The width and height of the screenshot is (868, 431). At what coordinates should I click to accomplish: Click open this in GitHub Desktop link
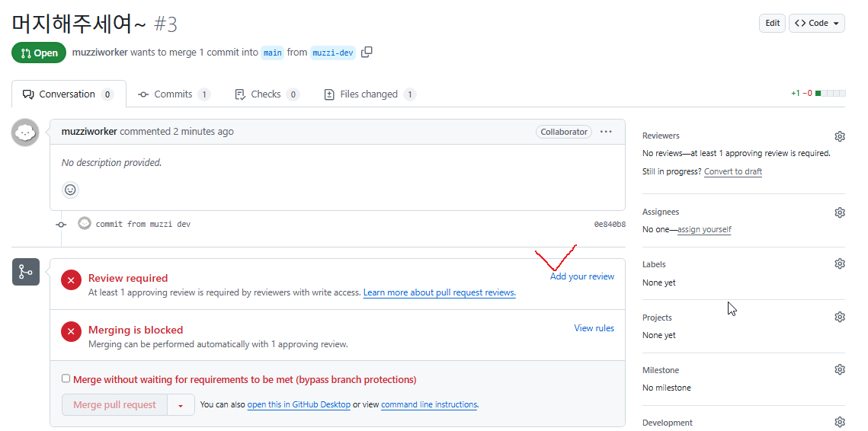point(299,404)
